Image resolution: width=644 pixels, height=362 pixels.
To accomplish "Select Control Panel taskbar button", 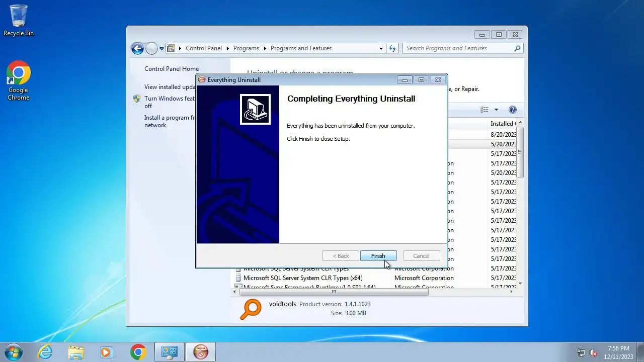I will [170, 352].
